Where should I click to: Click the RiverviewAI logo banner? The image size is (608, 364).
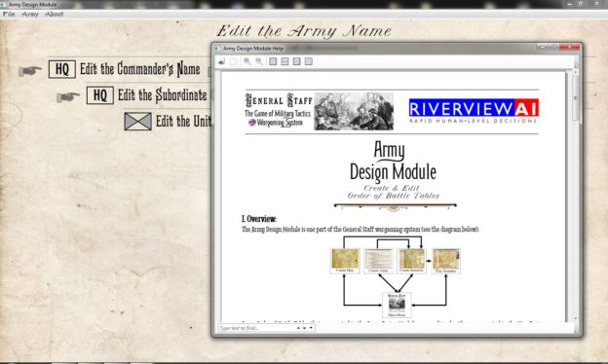(474, 111)
